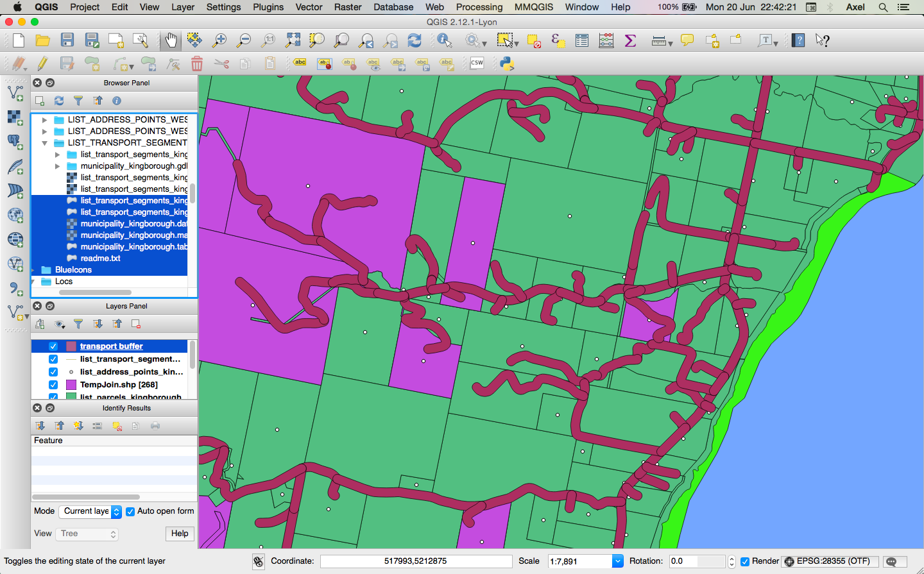Click the Rotation stepper arrows
924x574 pixels.
click(732, 562)
